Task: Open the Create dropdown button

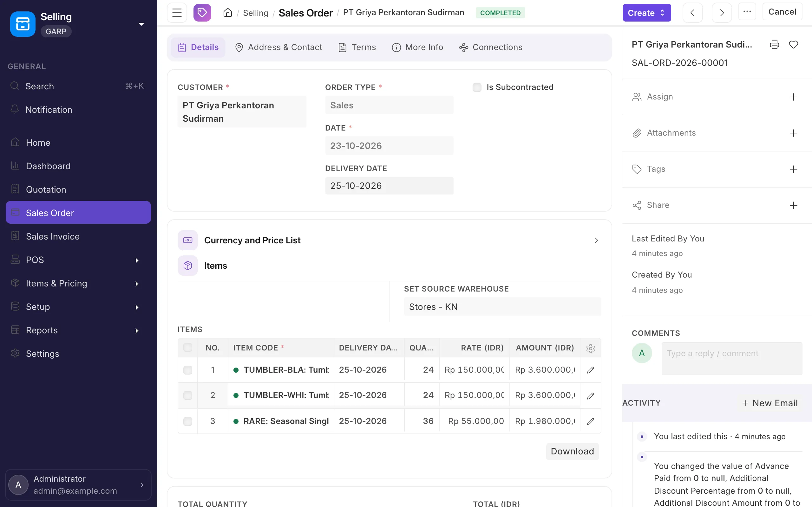Action: tap(646, 13)
